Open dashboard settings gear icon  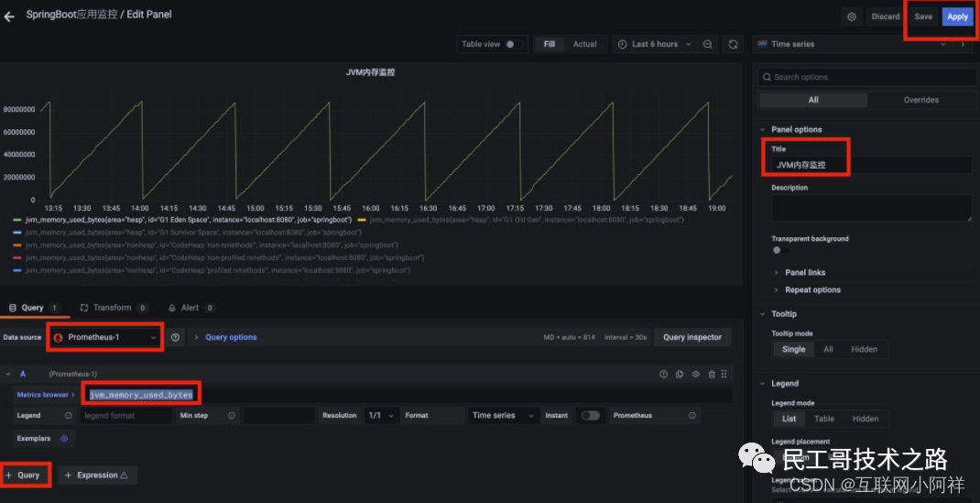tap(851, 16)
